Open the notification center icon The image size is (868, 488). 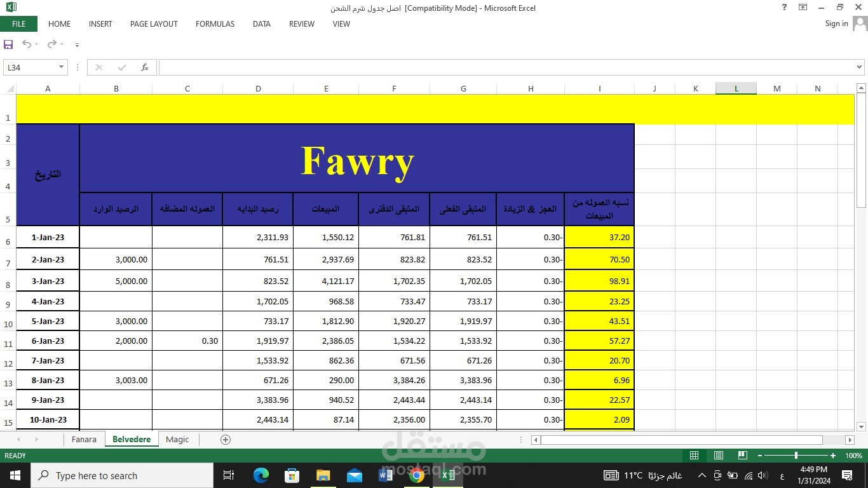tap(847, 475)
